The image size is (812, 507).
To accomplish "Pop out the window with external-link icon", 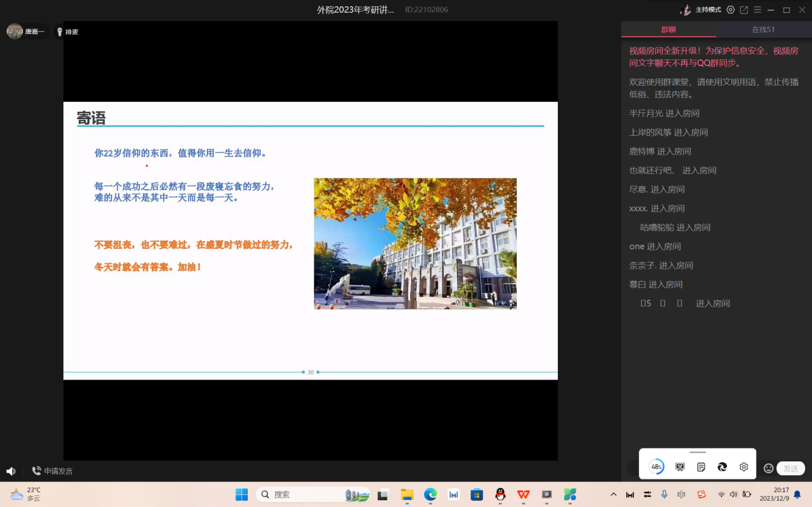I will tap(744, 10).
